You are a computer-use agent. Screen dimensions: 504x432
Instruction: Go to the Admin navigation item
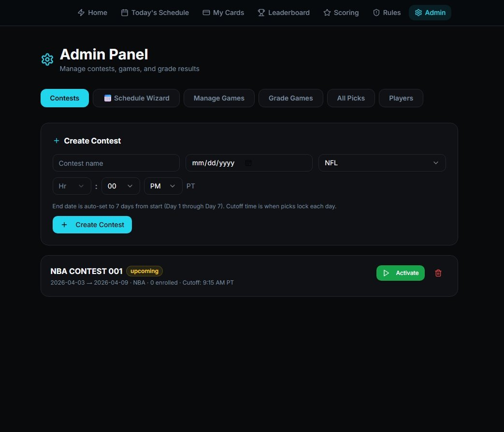point(430,13)
